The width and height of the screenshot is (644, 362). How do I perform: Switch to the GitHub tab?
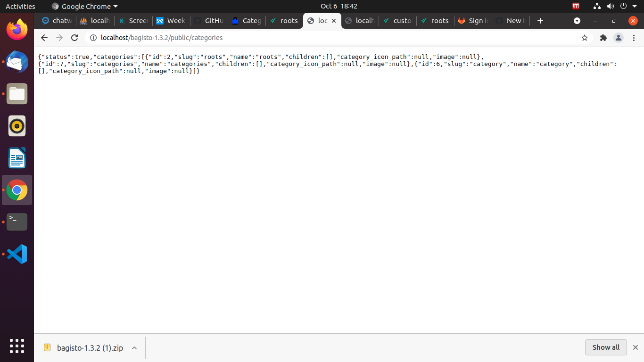click(209, 21)
